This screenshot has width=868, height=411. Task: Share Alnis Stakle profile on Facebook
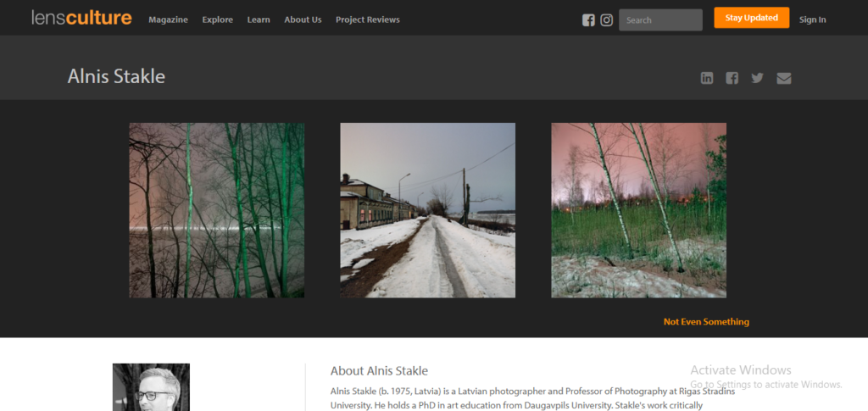pos(732,78)
